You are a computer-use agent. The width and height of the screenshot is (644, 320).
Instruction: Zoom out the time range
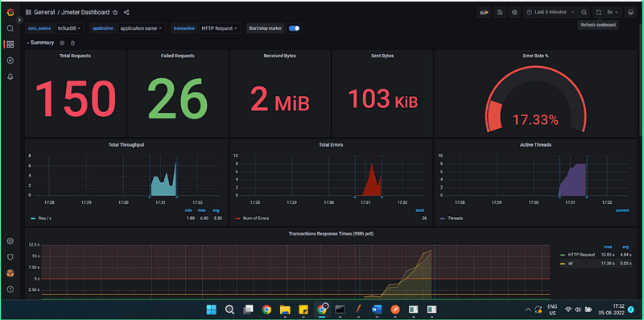point(584,12)
